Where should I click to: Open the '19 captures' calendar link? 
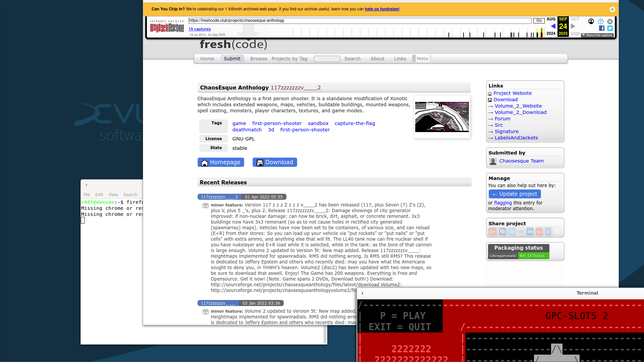click(x=200, y=29)
